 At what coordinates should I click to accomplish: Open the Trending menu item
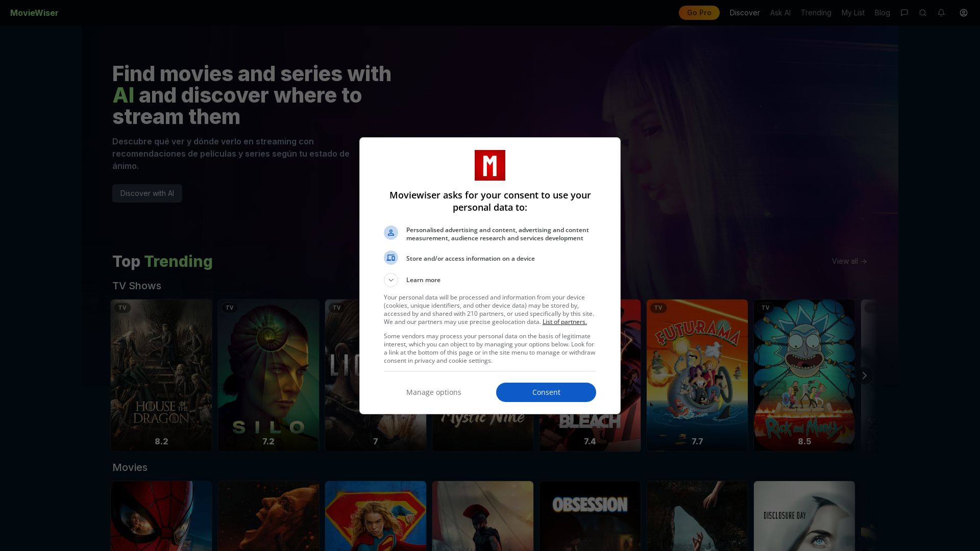click(x=816, y=13)
